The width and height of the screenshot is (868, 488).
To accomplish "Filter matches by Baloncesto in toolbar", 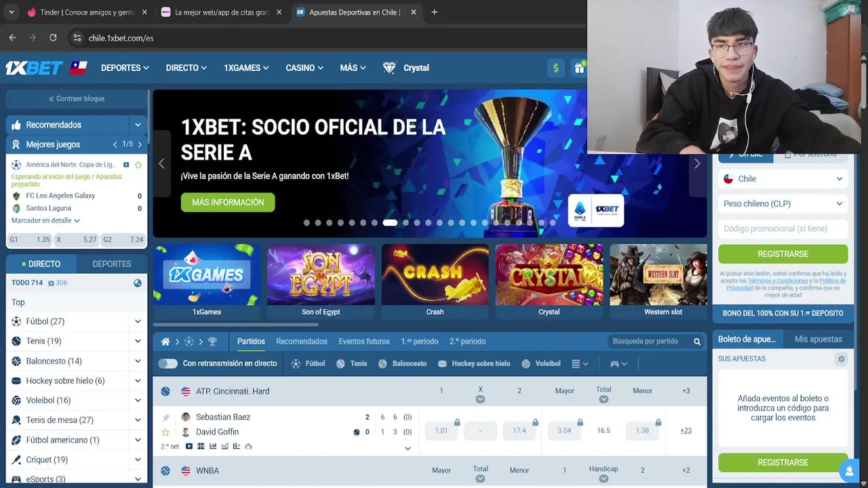I will [x=402, y=363].
